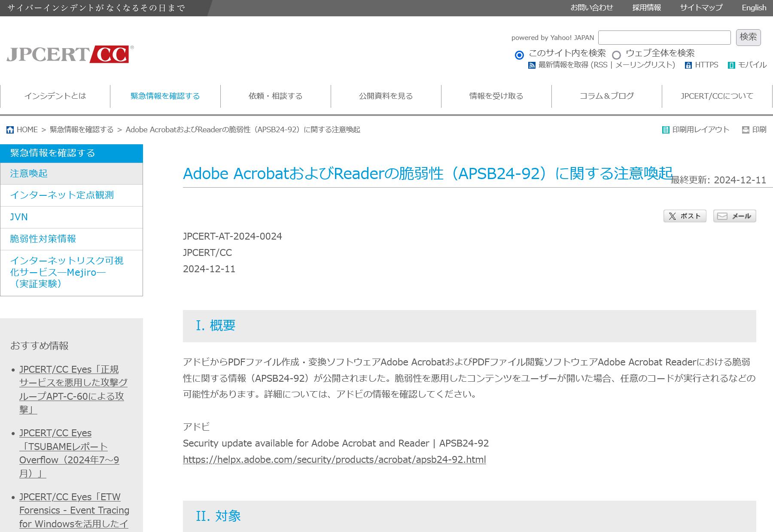Open インシデントとは menu

click(55, 96)
